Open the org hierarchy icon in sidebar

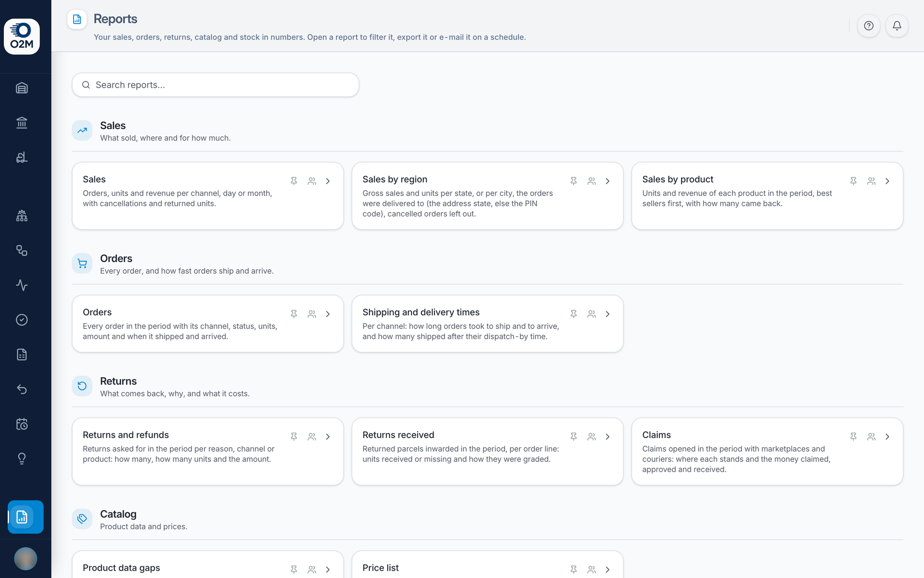pos(22,216)
